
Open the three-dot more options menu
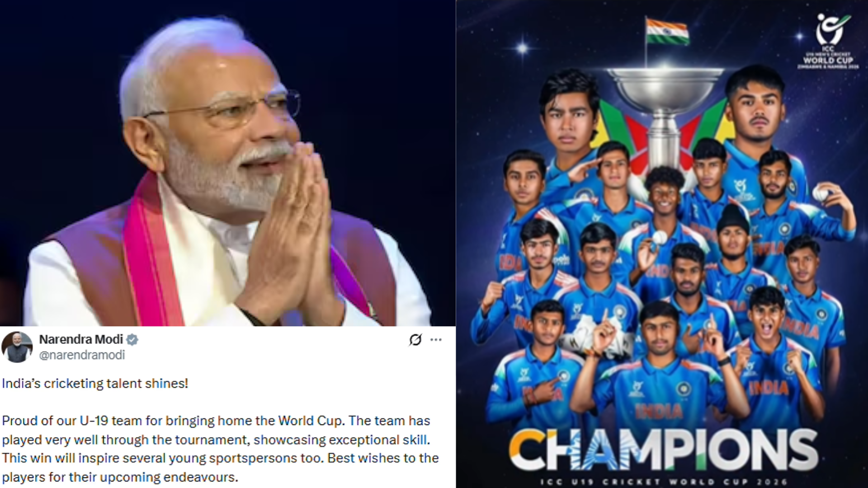tap(436, 340)
